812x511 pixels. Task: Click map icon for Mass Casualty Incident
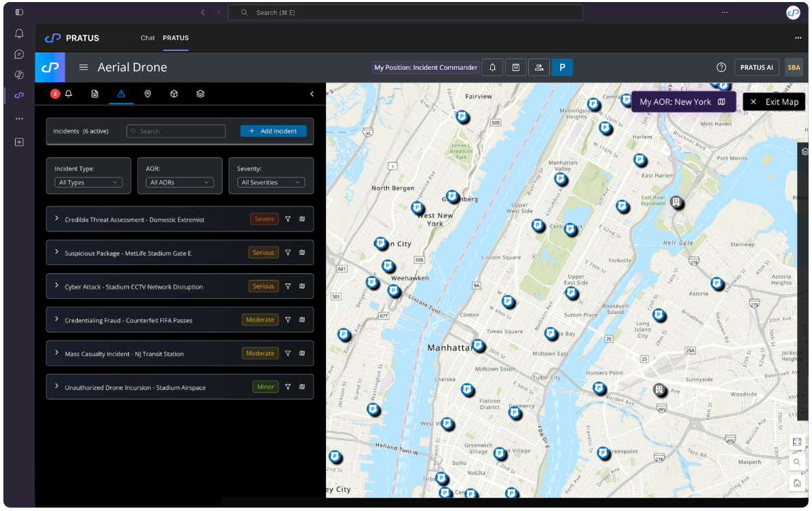[302, 353]
